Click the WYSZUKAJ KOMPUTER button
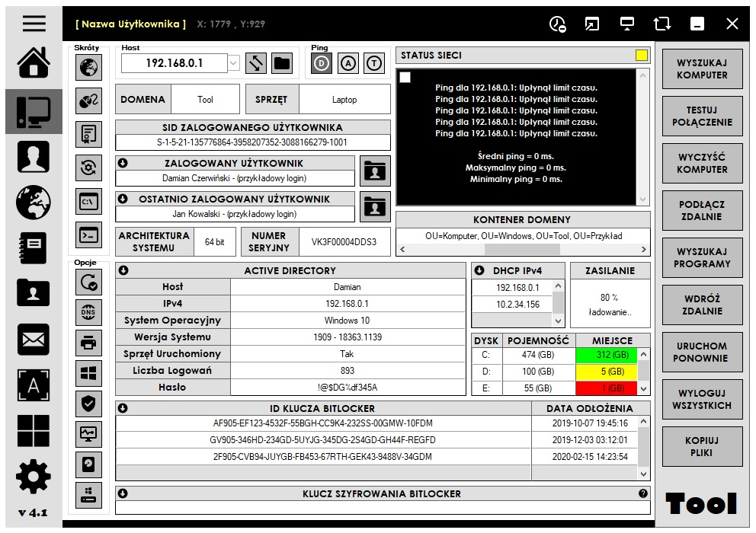The width and height of the screenshot is (756, 533). click(x=702, y=69)
